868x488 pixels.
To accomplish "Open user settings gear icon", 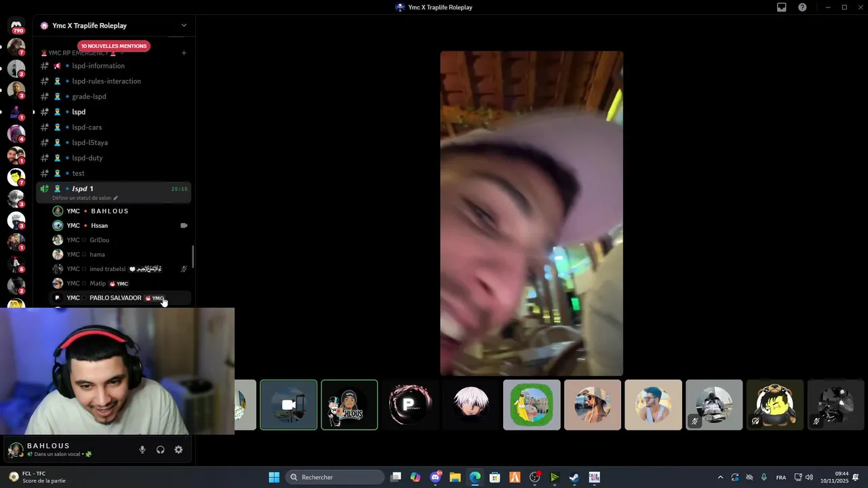I will 178,449.
